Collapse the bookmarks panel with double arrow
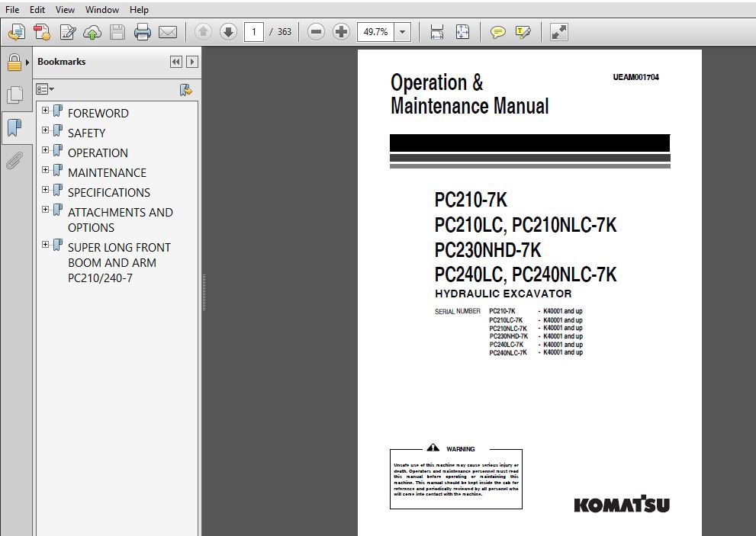The image size is (756, 536). pos(176,62)
